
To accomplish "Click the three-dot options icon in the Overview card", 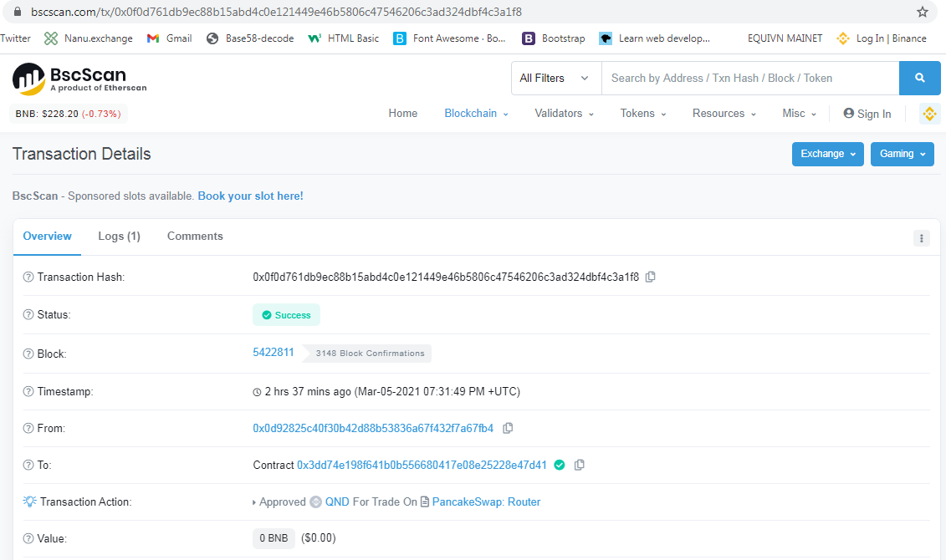I will tap(921, 238).
